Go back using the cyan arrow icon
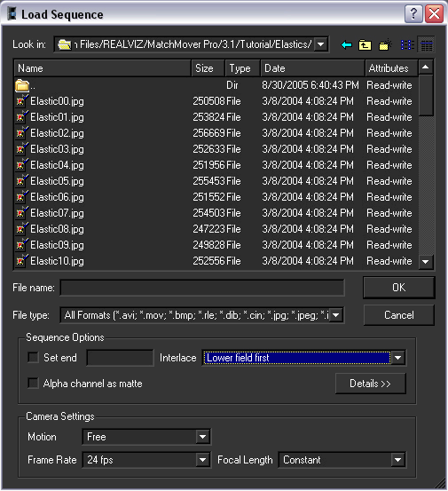Image resolution: width=448 pixels, height=491 pixels. (346, 45)
